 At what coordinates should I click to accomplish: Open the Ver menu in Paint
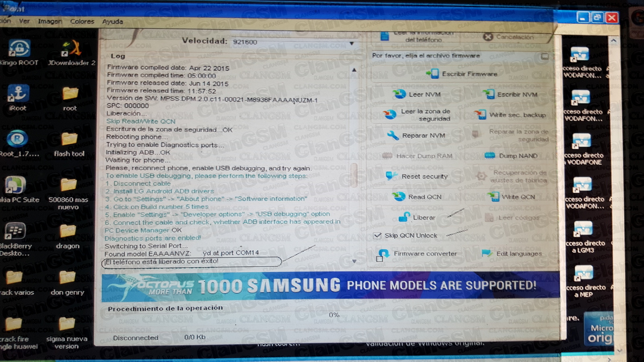[x=24, y=21]
